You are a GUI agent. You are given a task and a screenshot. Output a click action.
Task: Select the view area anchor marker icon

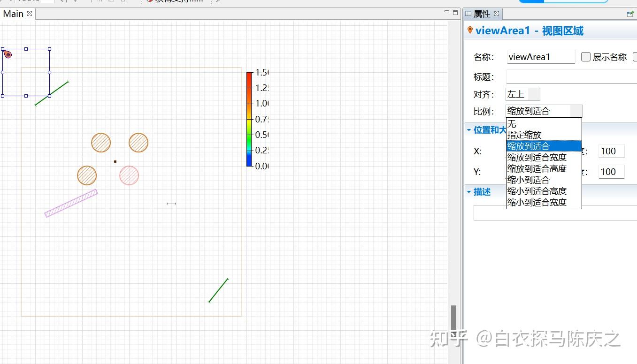(x=8, y=54)
